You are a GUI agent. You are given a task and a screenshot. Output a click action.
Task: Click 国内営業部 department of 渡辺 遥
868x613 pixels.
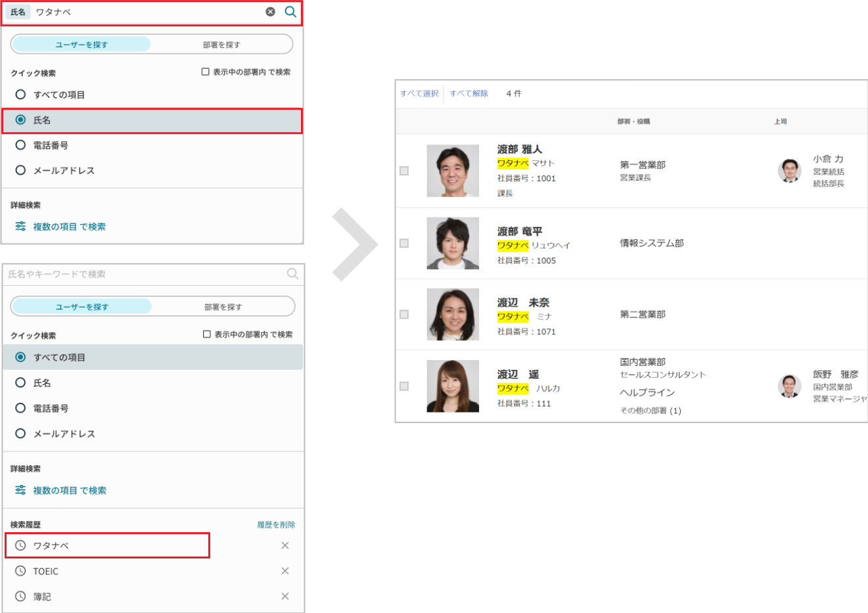pyautogui.click(x=643, y=362)
